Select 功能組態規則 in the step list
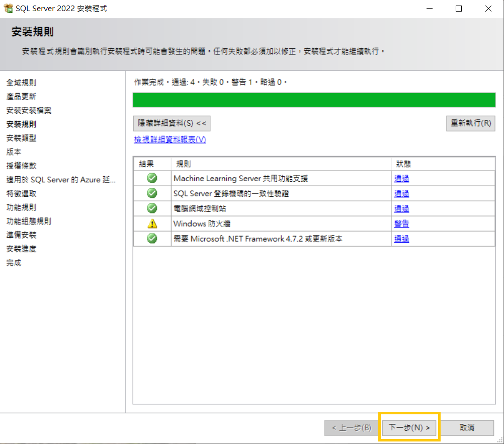 pyautogui.click(x=29, y=221)
